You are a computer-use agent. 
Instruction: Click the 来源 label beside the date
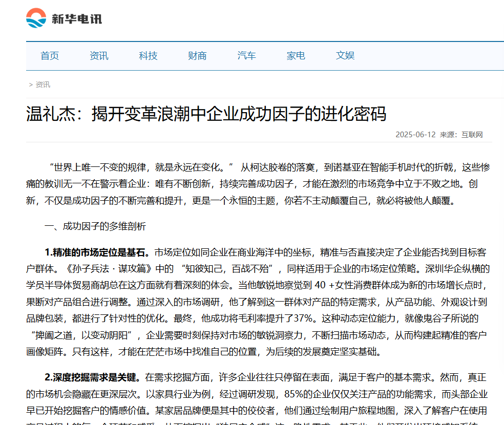click(449, 135)
